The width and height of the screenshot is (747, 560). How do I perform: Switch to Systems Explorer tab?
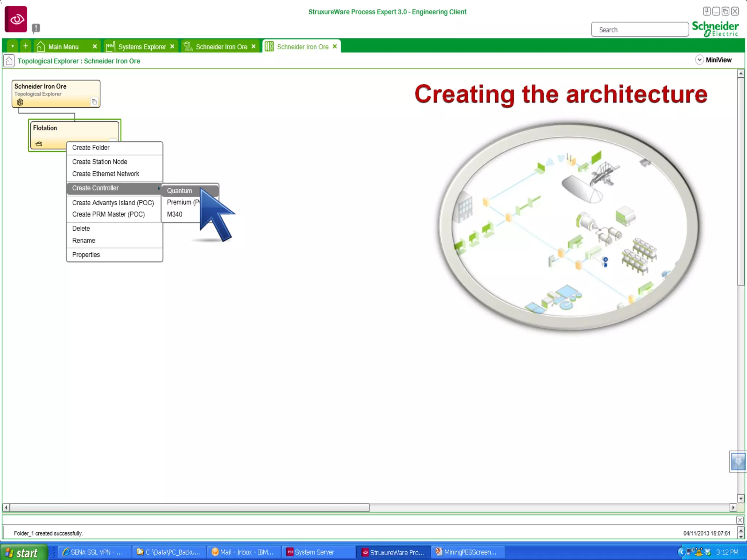point(142,47)
